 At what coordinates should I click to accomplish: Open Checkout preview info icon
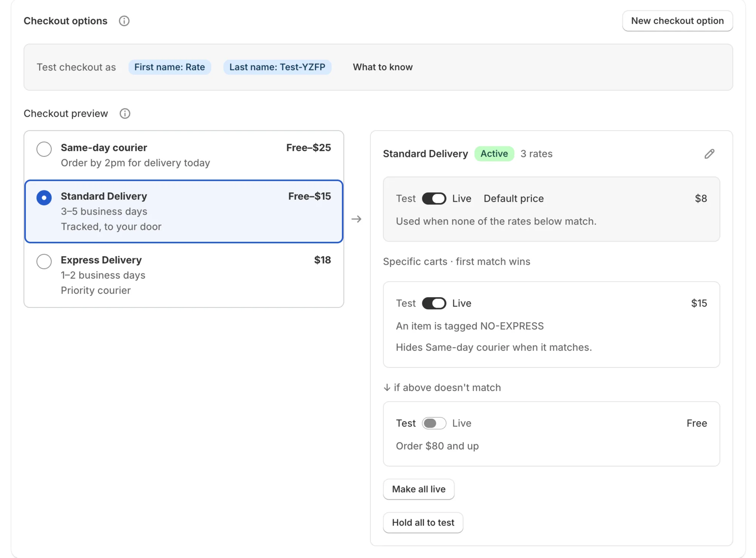pos(125,113)
